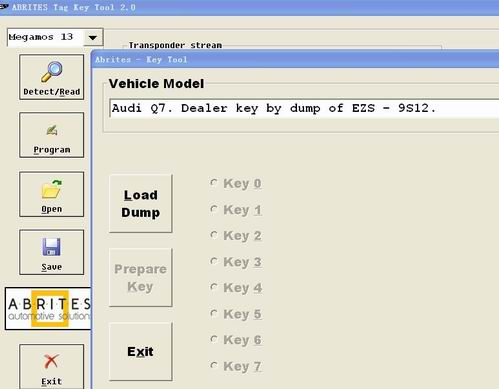Click the Program button with pencil icon
The width and height of the screenshot is (499, 390).
[x=52, y=135]
